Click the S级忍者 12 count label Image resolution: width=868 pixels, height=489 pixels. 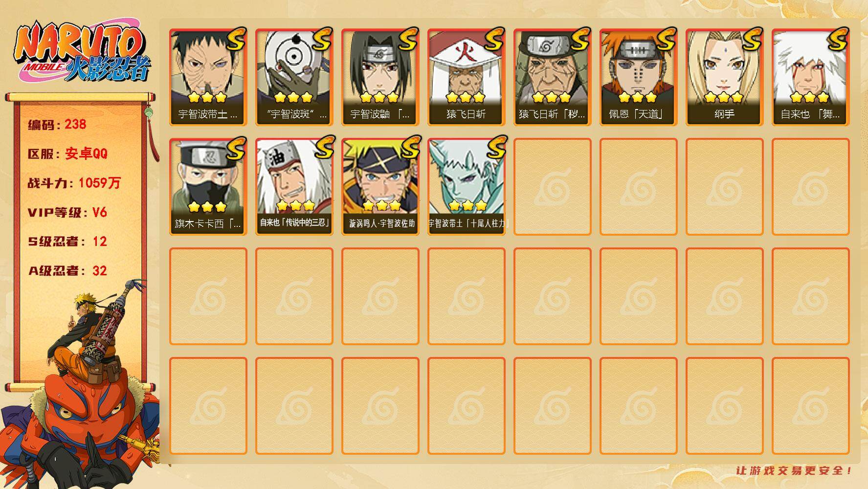67,242
